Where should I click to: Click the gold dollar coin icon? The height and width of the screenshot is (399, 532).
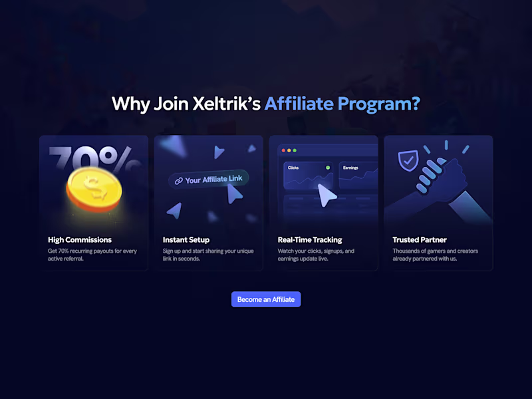[x=94, y=190]
